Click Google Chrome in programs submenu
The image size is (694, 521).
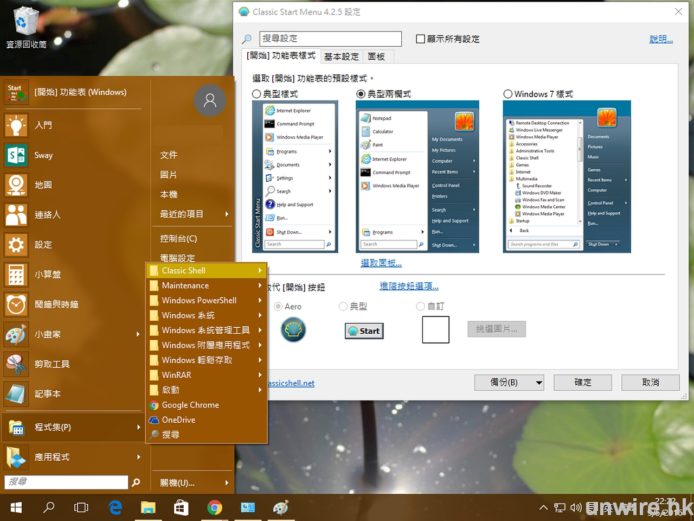coord(190,405)
